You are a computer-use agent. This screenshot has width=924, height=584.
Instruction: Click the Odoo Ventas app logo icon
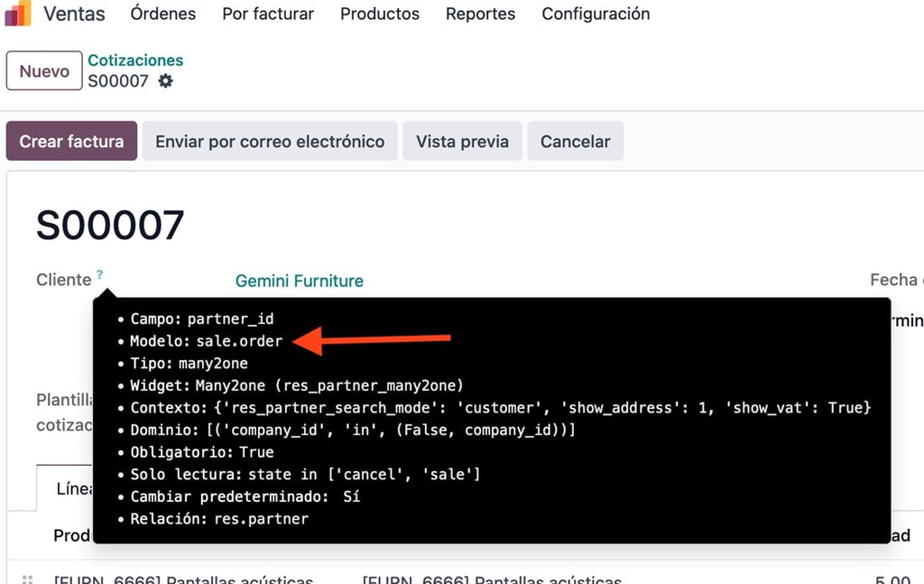point(18,13)
